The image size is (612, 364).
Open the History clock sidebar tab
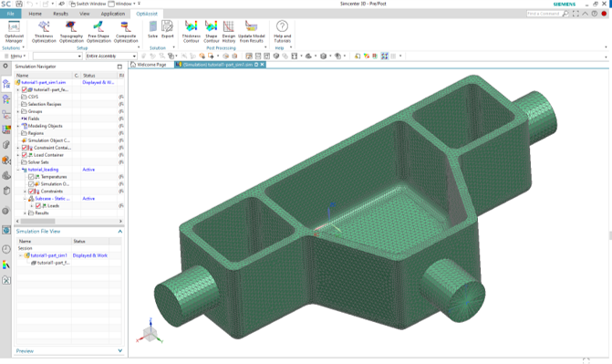[x=6, y=249]
